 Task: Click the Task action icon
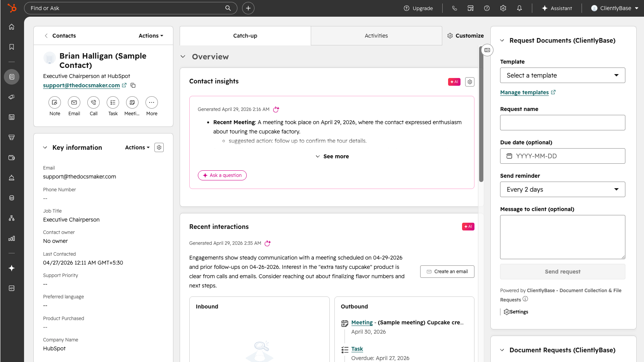tap(113, 102)
